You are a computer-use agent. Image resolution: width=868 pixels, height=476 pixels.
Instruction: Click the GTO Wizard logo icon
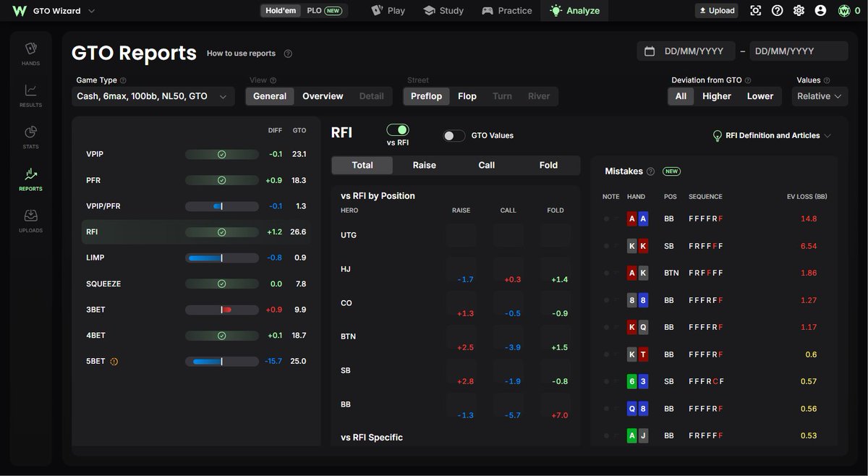point(20,11)
